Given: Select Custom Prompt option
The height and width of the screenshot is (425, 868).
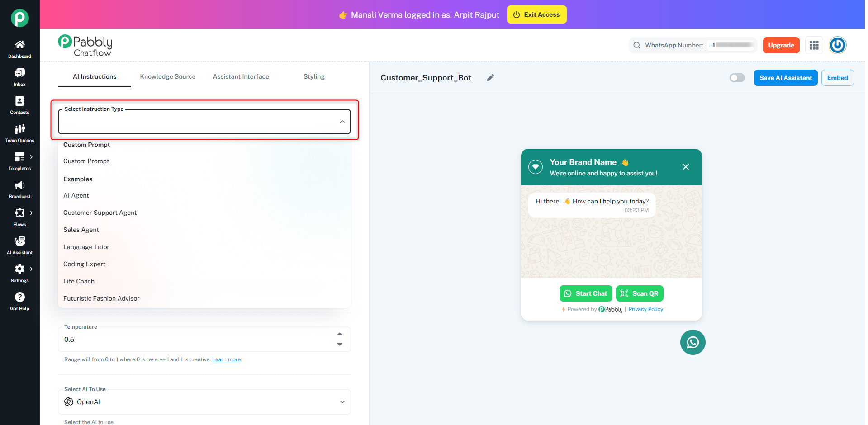Looking at the screenshot, I should (x=204, y=161).
